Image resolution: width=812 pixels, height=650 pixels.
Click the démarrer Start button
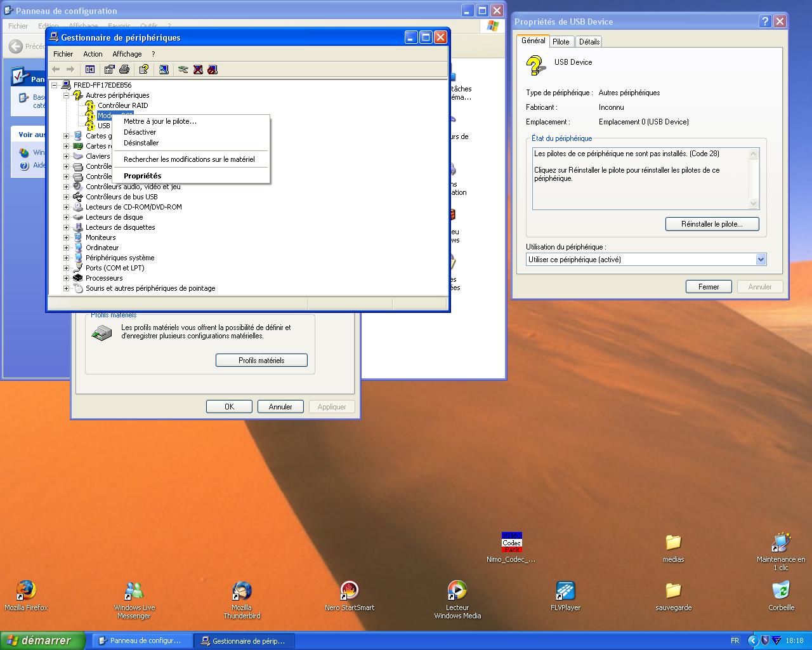coord(42,640)
